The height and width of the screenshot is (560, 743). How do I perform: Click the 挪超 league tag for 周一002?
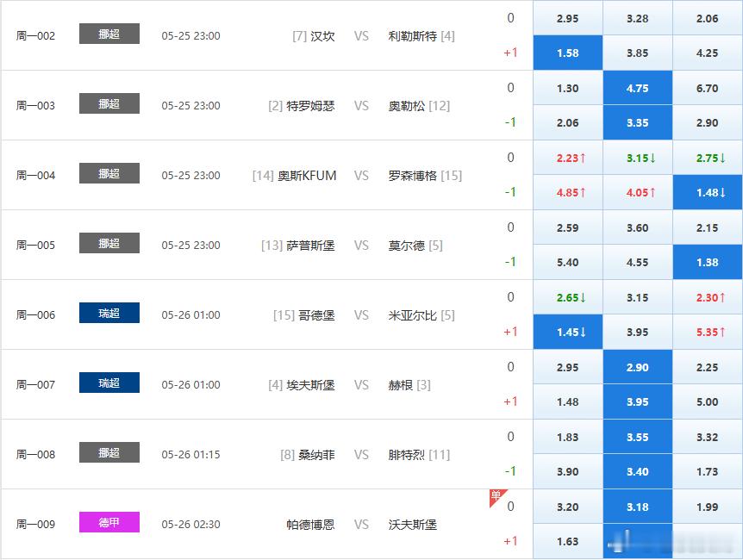pyautogui.click(x=109, y=34)
